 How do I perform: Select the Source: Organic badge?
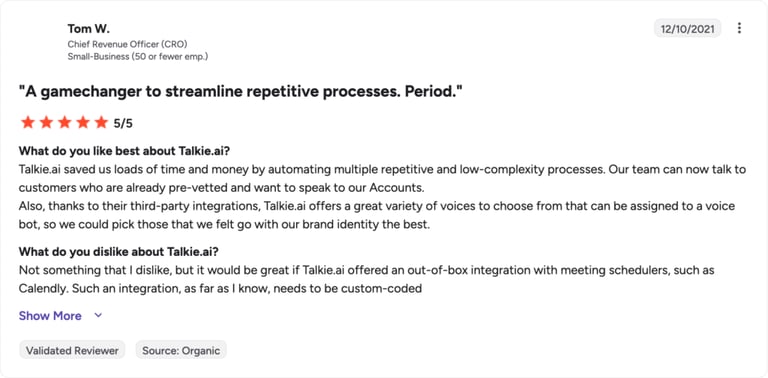pyautogui.click(x=181, y=351)
